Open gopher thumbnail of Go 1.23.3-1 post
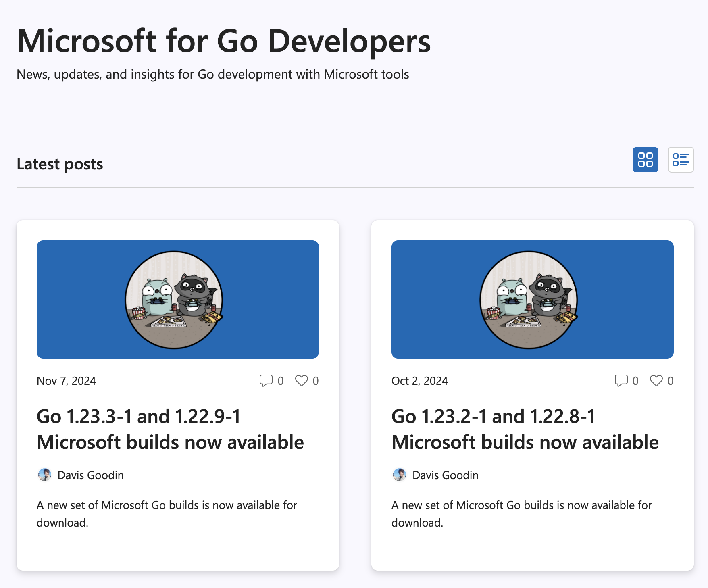 point(178,299)
